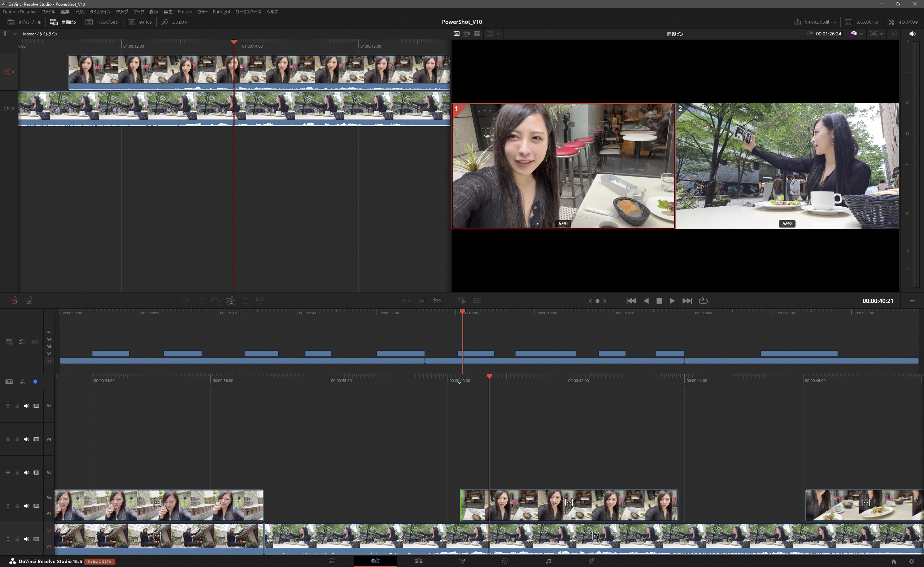This screenshot has width=924, height=567.
Task: Toggle the lock on track V4
Action: pyautogui.click(x=17, y=439)
